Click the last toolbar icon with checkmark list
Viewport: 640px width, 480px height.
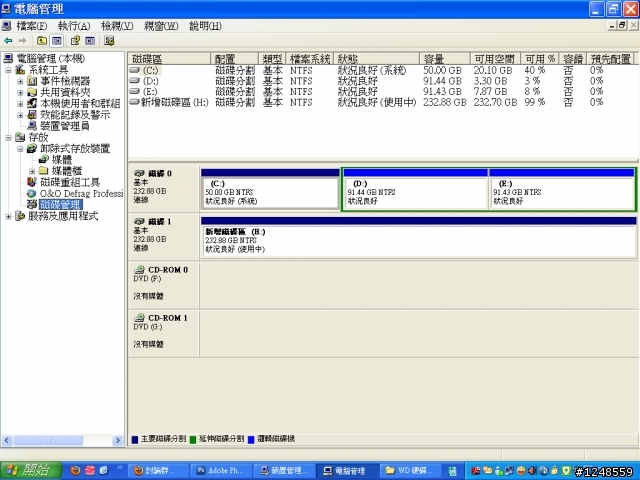(109, 40)
